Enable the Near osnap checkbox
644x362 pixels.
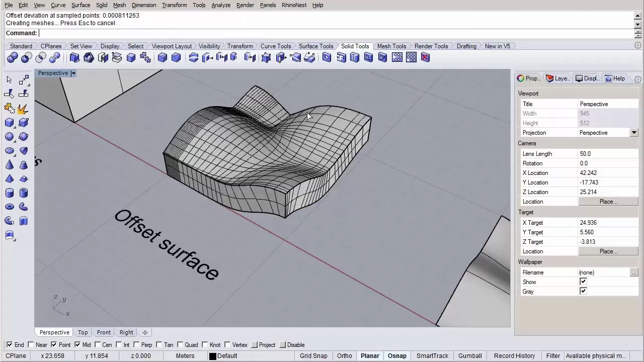point(31,345)
